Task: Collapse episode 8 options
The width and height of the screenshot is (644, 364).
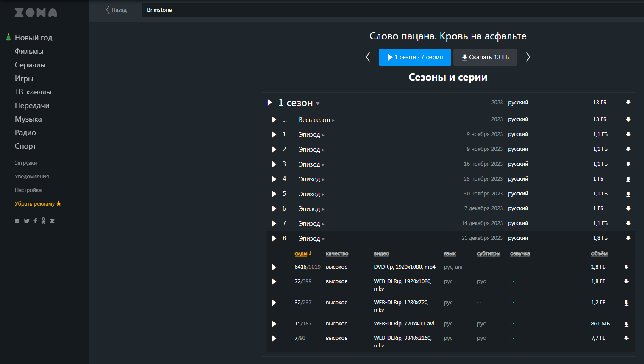Action: [x=311, y=239]
